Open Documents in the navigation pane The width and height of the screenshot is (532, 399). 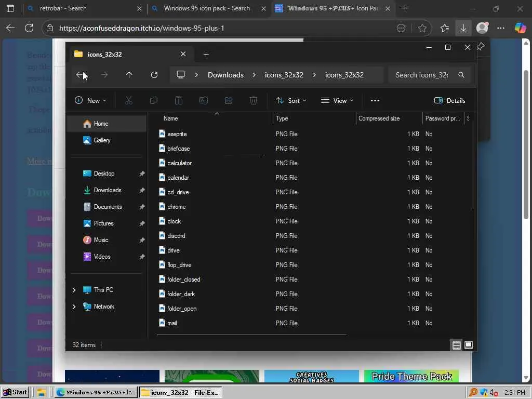click(x=107, y=207)
